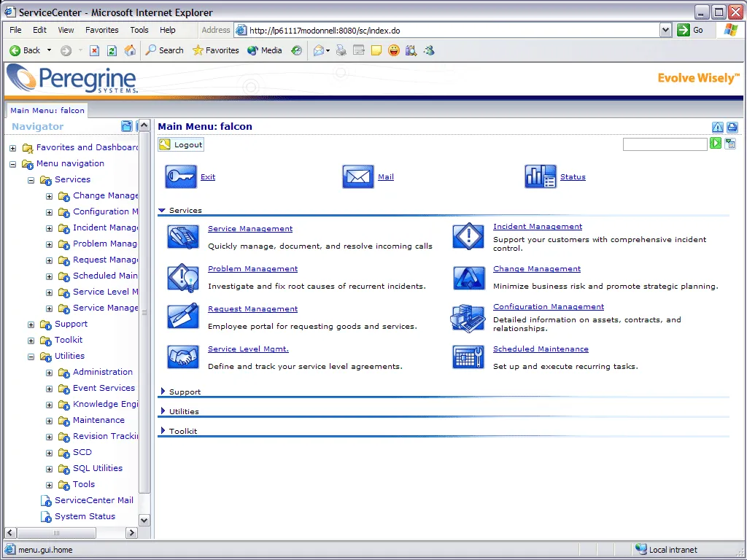Focus the search field beside Logout

tap(665, 144)
